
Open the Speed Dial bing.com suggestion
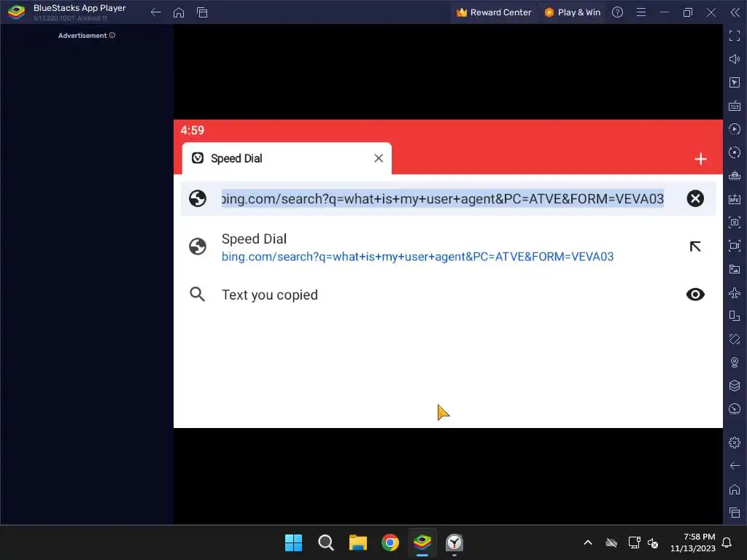tap(448, 246)
